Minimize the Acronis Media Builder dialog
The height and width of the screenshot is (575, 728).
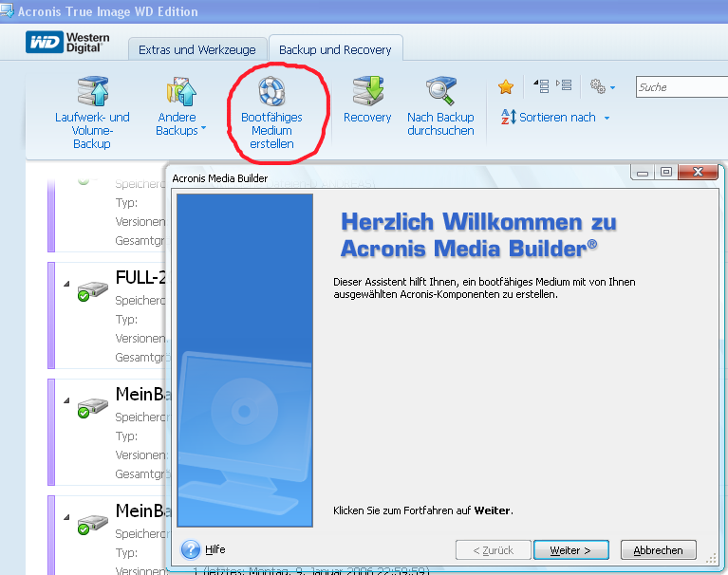[x=643, y=172]
